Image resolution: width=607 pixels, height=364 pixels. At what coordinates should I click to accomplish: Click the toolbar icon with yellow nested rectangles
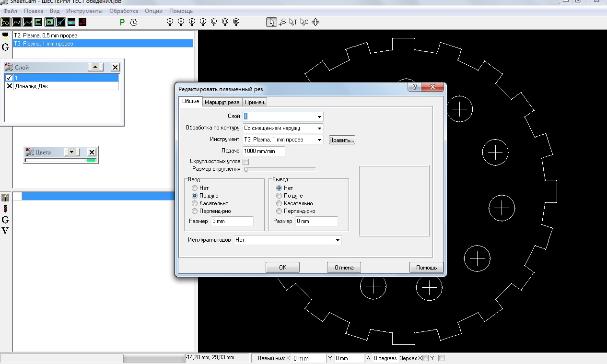point(38,22)
